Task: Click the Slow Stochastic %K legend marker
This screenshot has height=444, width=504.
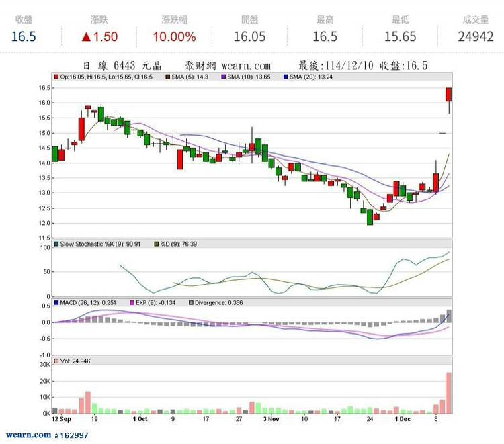Action: 56,243
